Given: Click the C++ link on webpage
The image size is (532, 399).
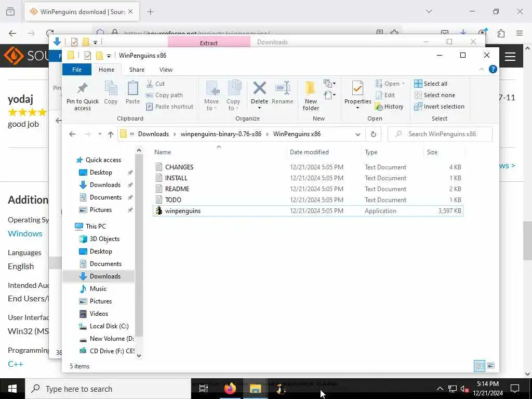Looking at the screenshot, I should [x=15, y=364].
